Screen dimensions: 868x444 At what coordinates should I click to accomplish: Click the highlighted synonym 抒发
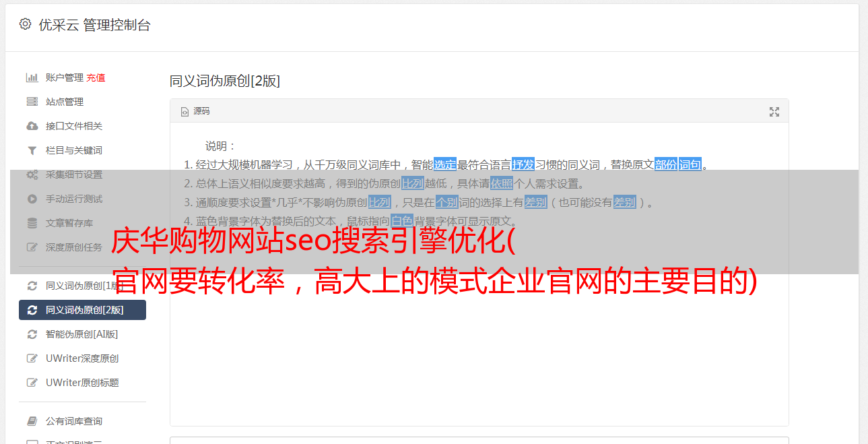click(523, 164)
